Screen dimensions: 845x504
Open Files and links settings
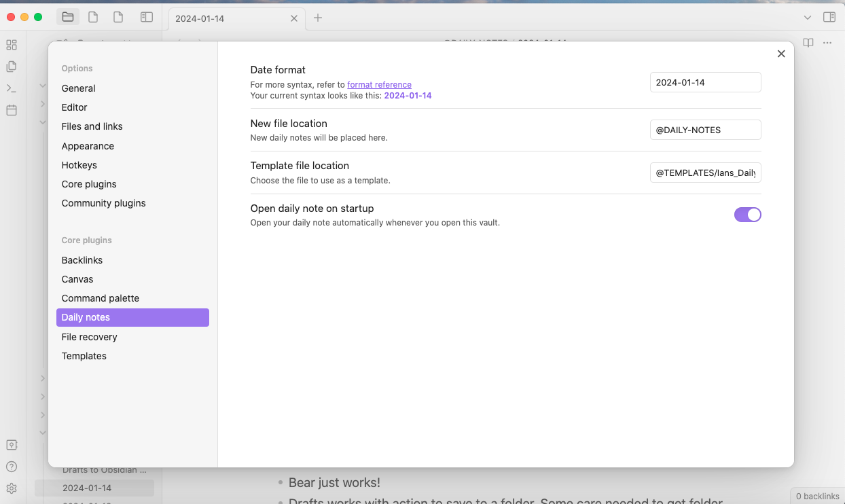coord(132,126)
